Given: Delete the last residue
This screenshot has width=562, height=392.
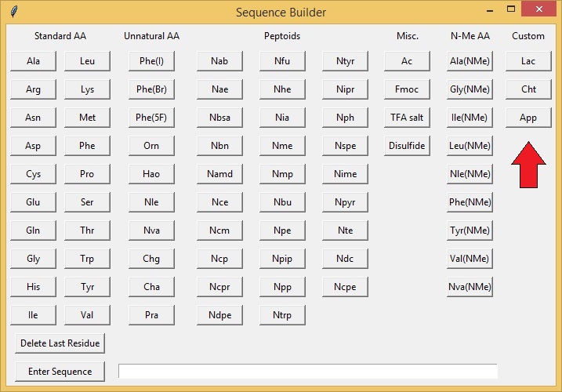Looking at the screenshot, I should tap(60, 343).
